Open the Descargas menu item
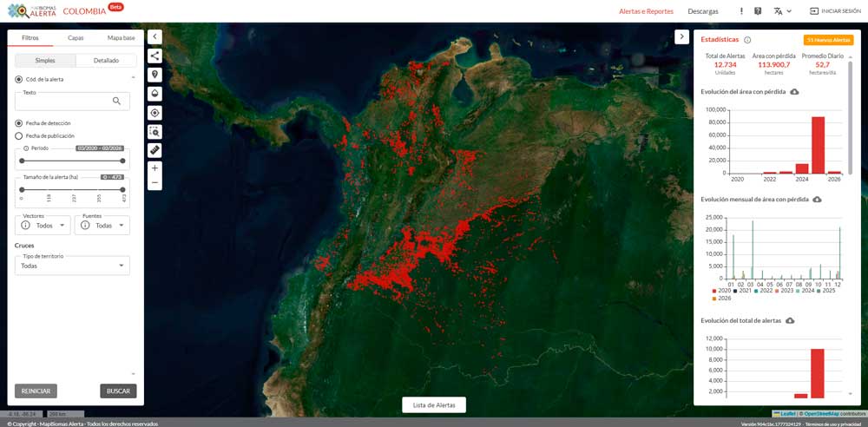The image size is (868, 427). point(703,11)
